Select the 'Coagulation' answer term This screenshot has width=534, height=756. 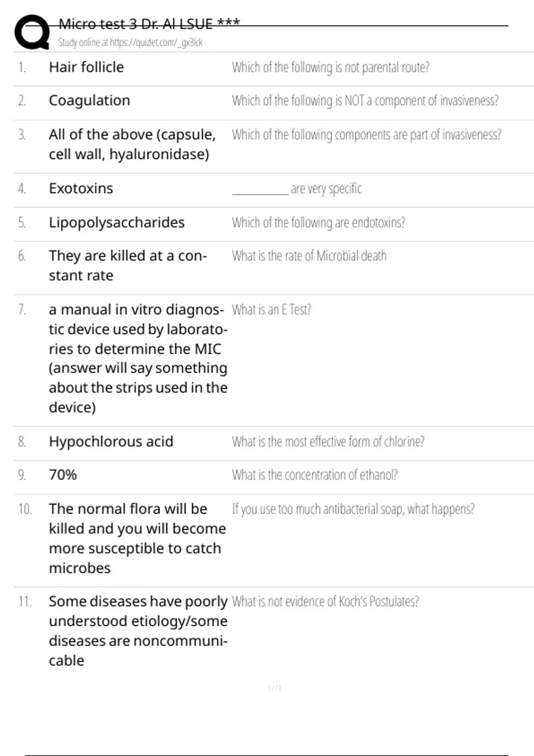pos(89,101)
